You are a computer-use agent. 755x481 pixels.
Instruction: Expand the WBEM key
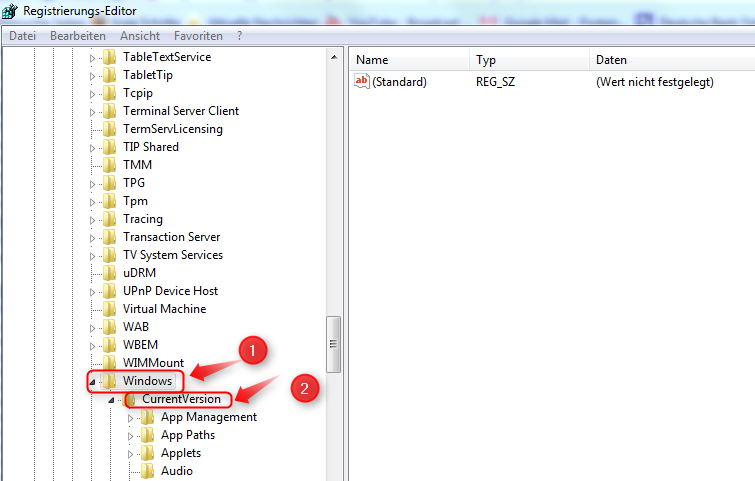tap(92, 346)
